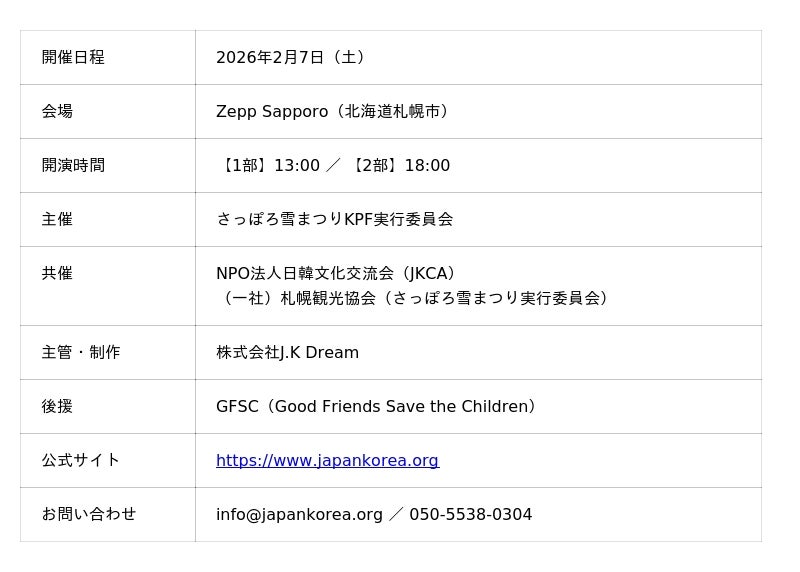
Task: Select the date 2026年2月7日（土）
Action: click(x=292, y=58)
